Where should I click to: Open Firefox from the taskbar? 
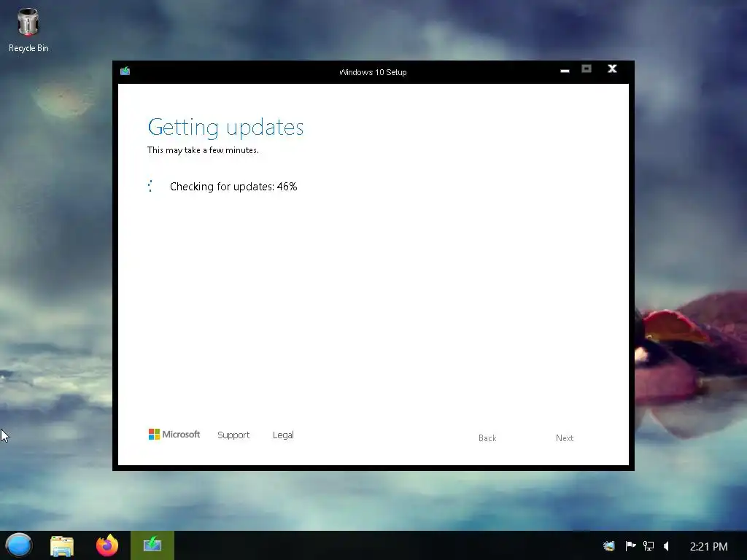(107, 545)
